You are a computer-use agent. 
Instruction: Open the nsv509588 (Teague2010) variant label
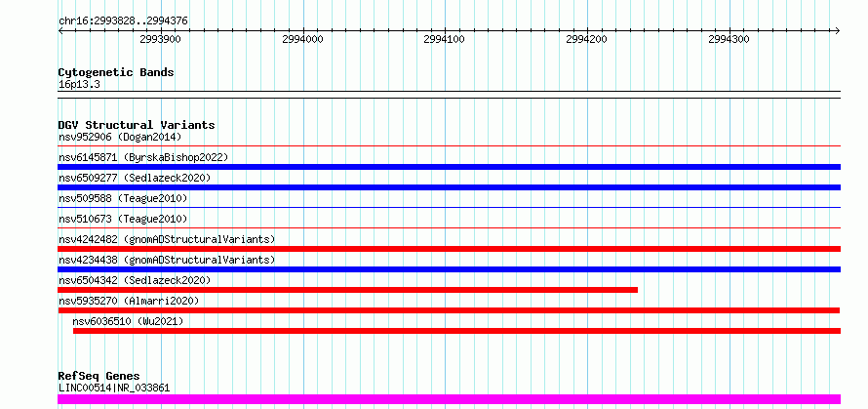123,198
